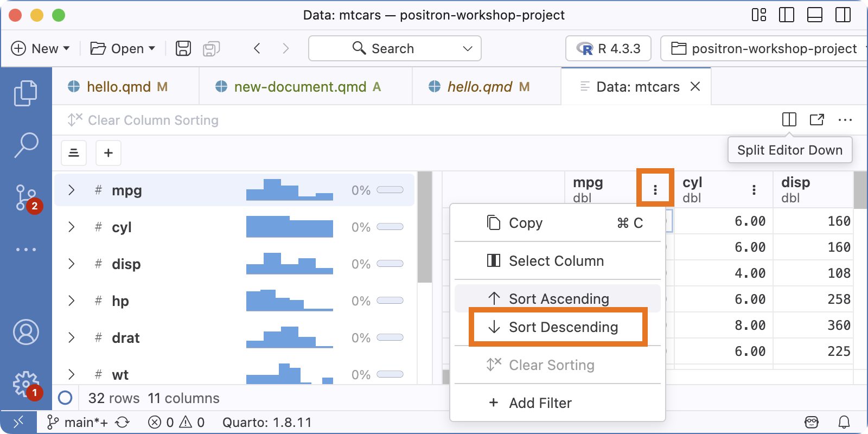Expand the drat column summary
The height and width of the screenshot is (434, 868).
tap(71, 337)
